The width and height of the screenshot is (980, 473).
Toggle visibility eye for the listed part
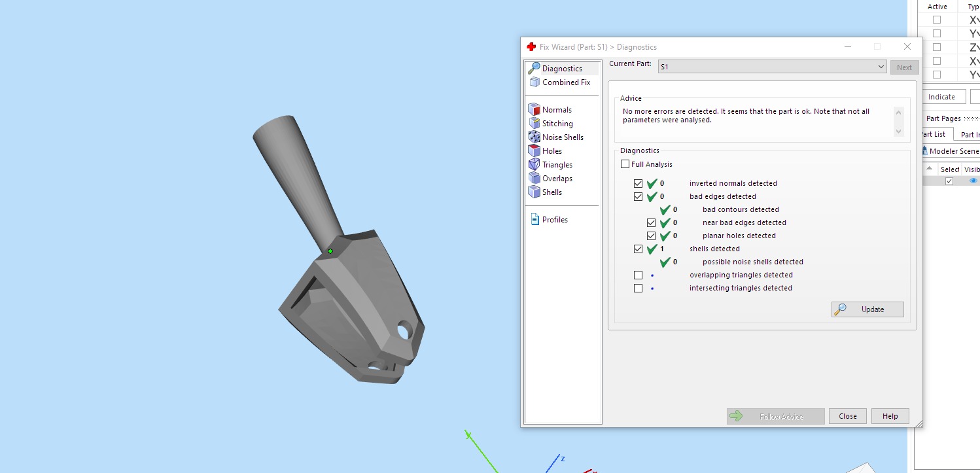pos(973,181)
